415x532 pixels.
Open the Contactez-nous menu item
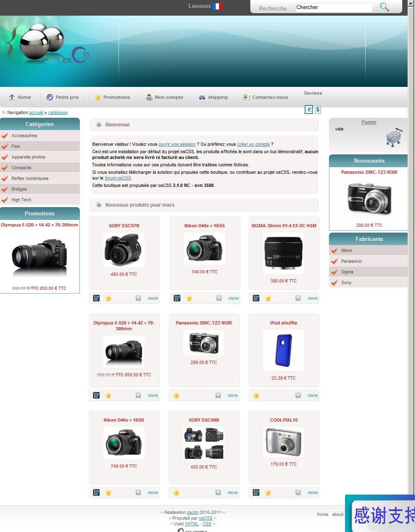pos(266,97)
